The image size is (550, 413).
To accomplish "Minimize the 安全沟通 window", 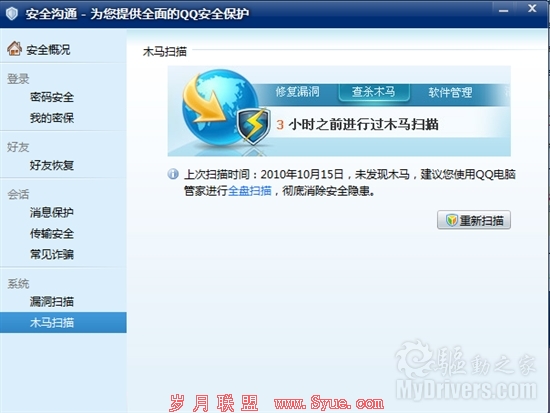I will 504,11.
